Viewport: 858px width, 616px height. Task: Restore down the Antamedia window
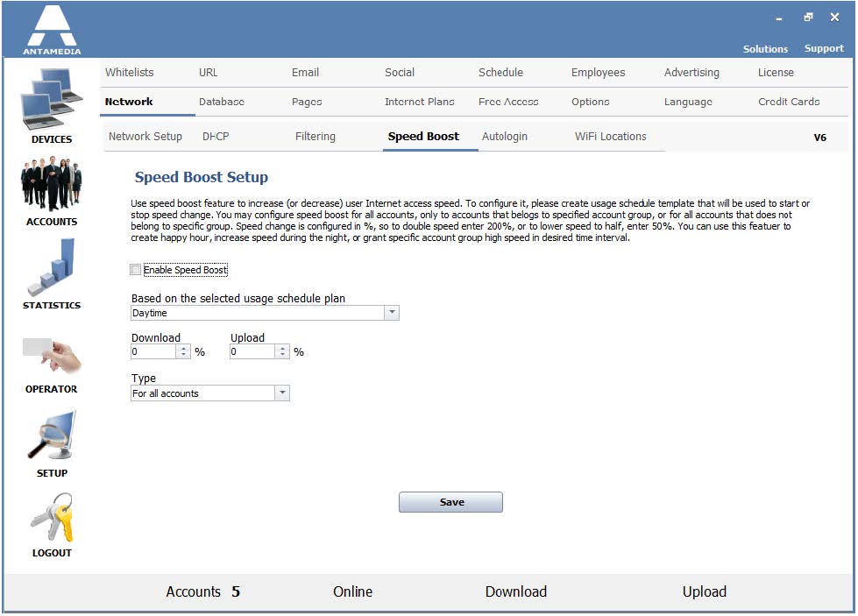[808, 17]
